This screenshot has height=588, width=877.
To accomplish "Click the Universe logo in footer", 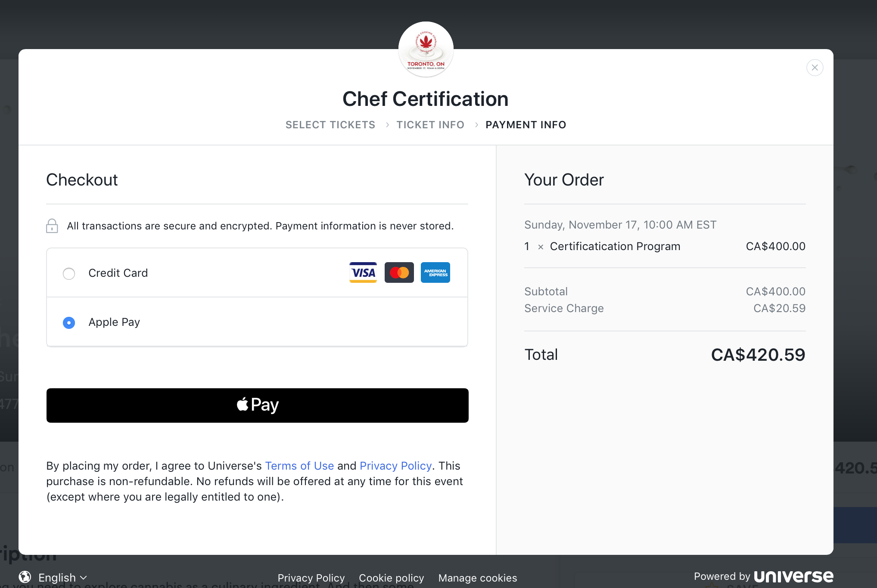I will coord(794,576).
